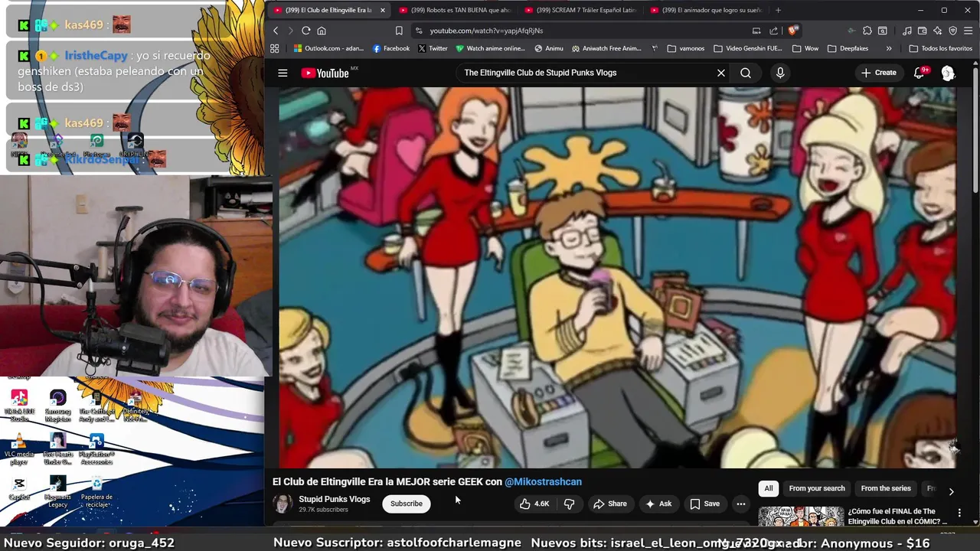Dislike the Eltingville video
This screenshot has width=980, height=551.
pos(569,504)
